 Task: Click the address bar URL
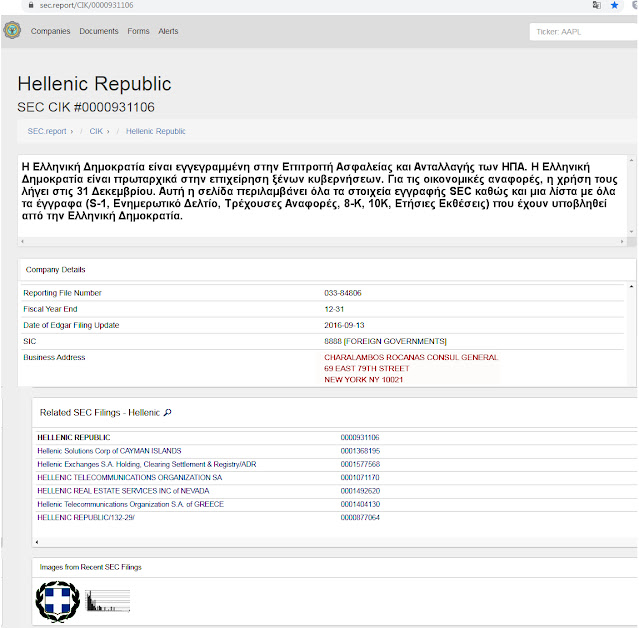[86, 5]
